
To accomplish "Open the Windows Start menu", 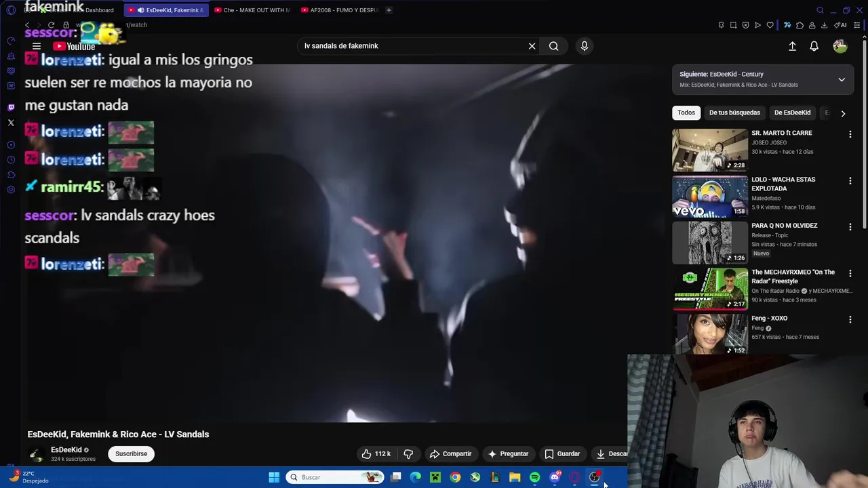I will click(x=274, y=477).
